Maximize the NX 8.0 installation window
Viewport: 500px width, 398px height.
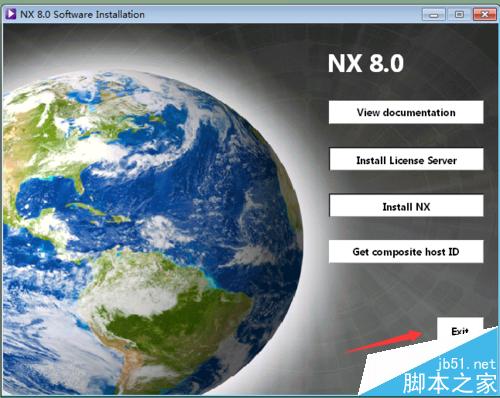point(459,14)
